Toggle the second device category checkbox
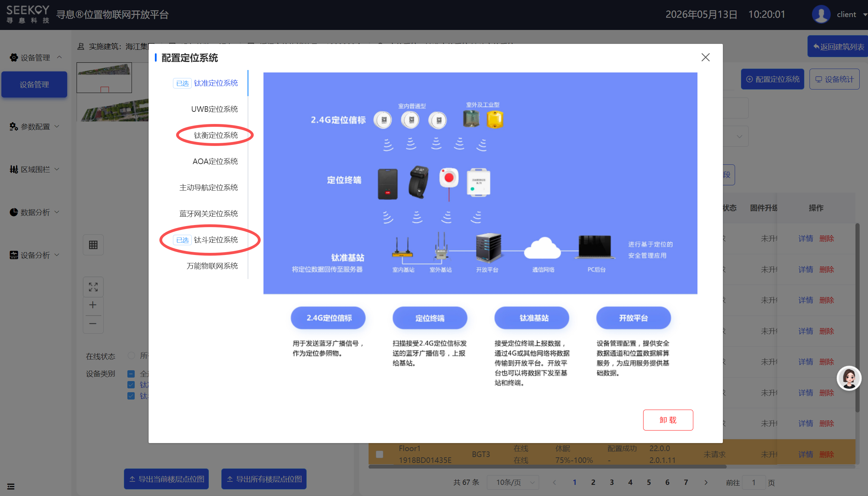 tap(131, 385)
